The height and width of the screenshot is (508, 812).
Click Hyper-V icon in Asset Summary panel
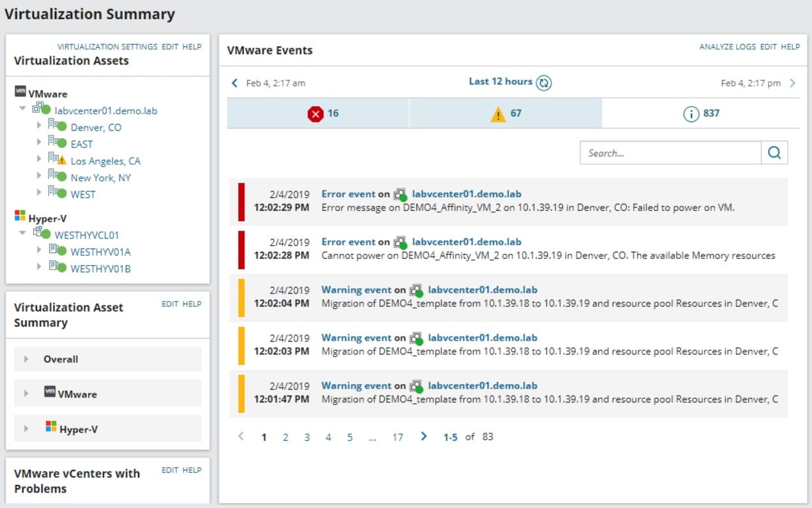click(x=51, y=426)
